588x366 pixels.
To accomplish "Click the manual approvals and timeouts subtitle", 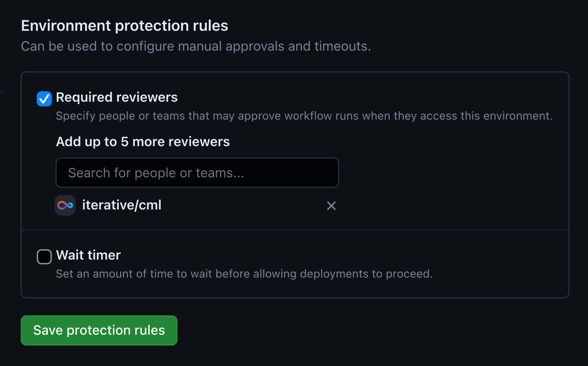I will click(196, 46).
